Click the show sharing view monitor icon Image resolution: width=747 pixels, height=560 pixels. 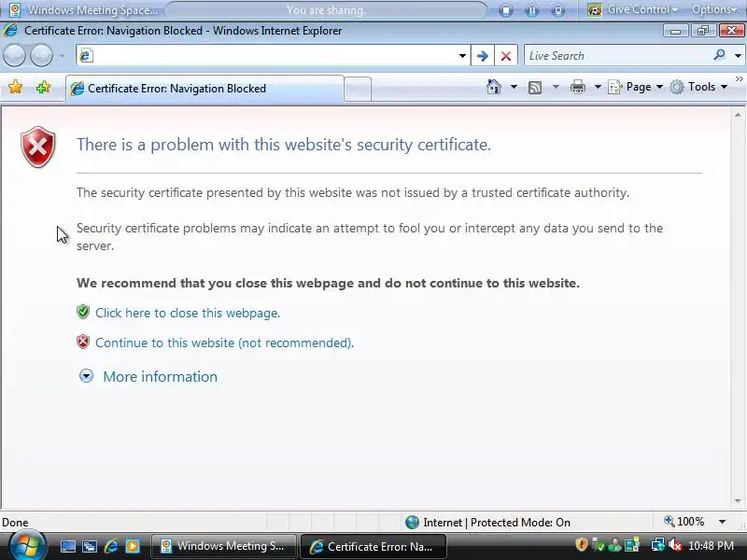(557, 10)
